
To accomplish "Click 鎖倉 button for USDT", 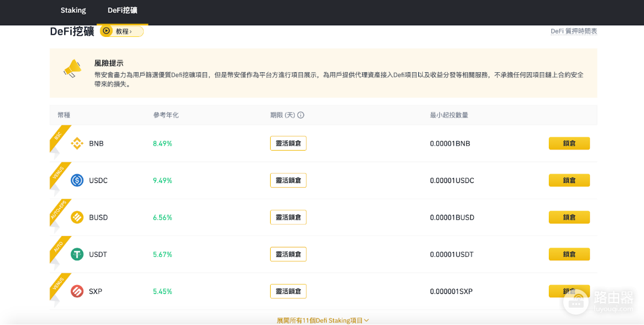I will tap(569, 255).
